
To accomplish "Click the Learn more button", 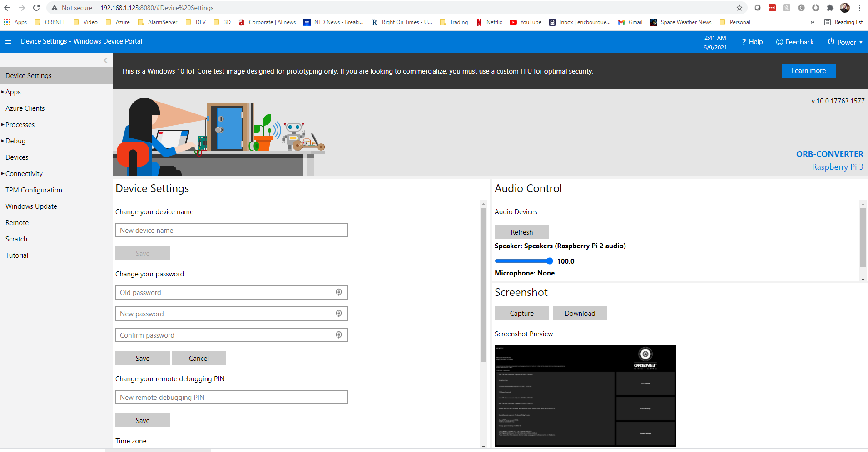I will point(808,71).
